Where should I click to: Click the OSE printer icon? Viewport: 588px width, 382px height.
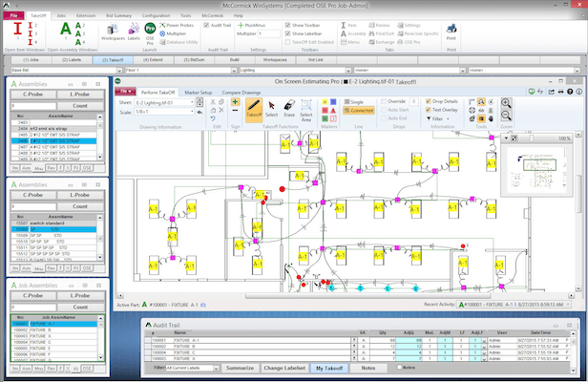560,92
